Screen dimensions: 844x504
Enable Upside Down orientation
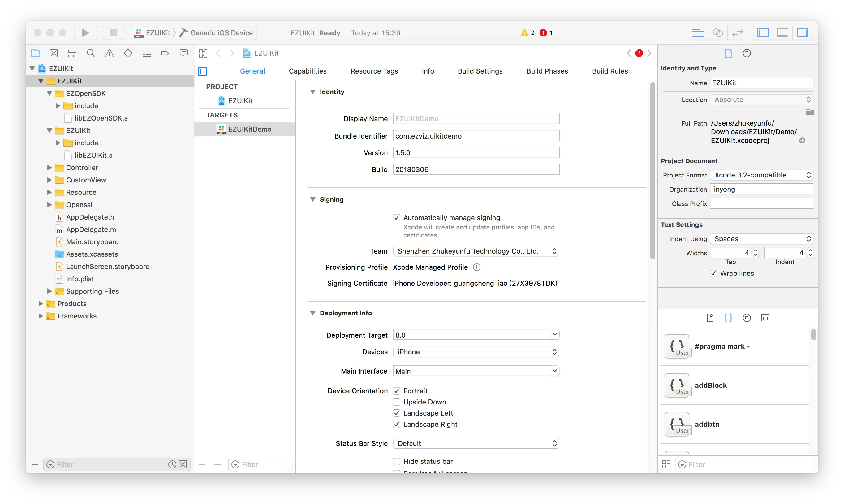coord(397,402)
